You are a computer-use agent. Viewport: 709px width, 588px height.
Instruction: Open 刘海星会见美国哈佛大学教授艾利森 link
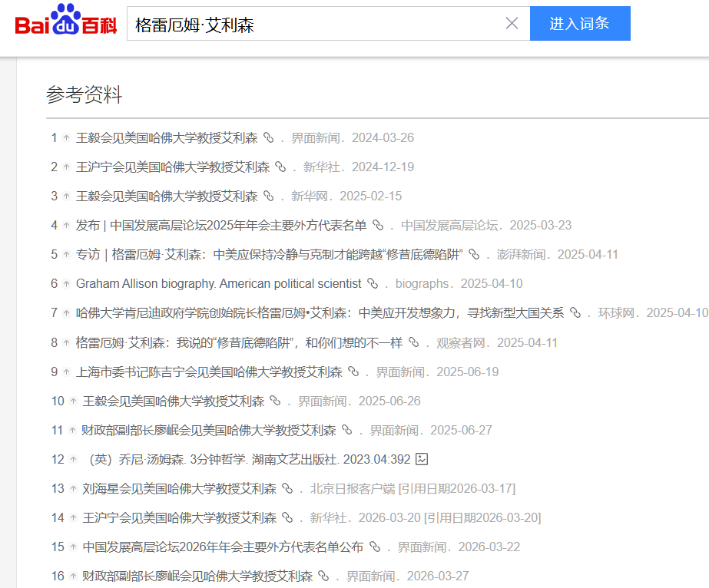pos(180,488)
